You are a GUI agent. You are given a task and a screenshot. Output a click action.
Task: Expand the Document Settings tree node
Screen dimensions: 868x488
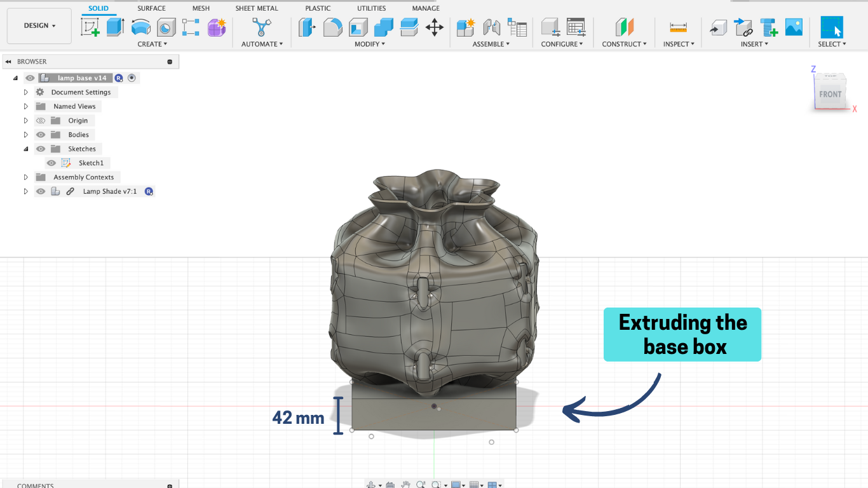point(26,92)
